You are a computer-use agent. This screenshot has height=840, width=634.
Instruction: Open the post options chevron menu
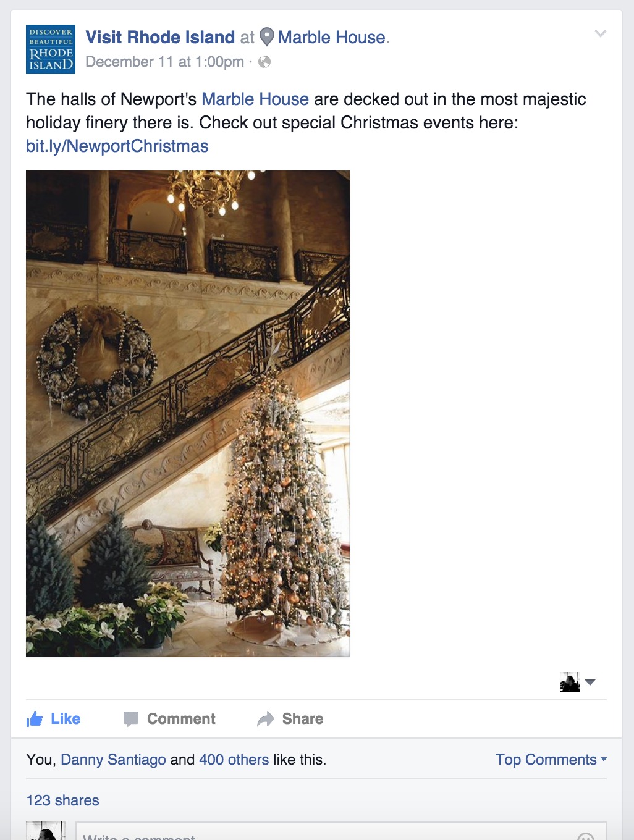click(x=600, y=33)
